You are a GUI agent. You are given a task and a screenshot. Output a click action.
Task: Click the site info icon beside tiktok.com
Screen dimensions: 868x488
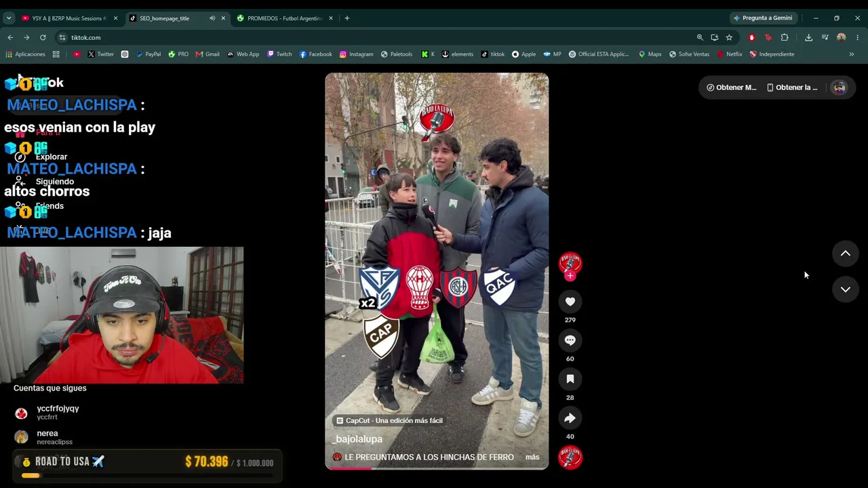click(62, 37)
